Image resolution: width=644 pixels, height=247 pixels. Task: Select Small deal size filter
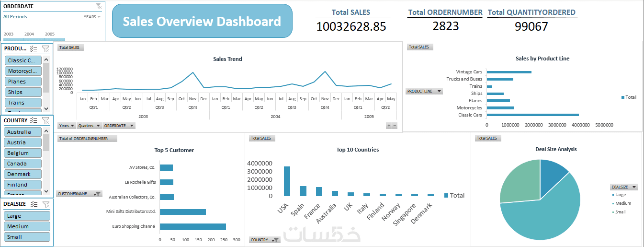[27, 237]
